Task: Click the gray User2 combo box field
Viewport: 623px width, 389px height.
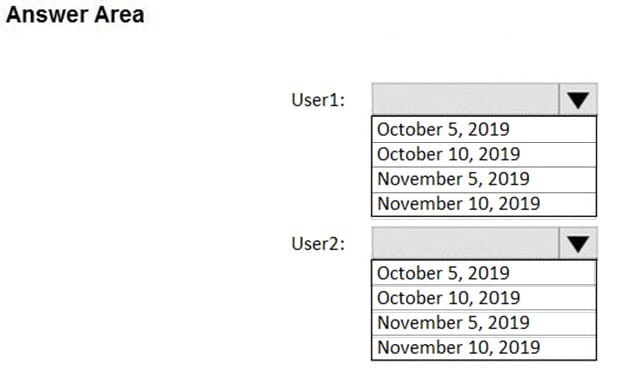Action: 465,243
